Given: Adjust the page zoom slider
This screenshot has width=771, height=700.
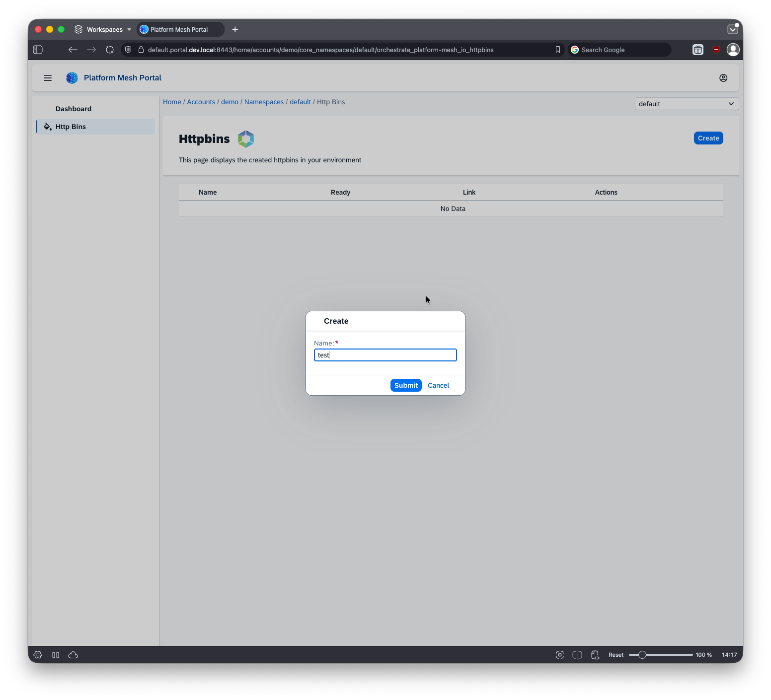Looking at the screenshot, I should pyautogui.click(x=642, y=655).
